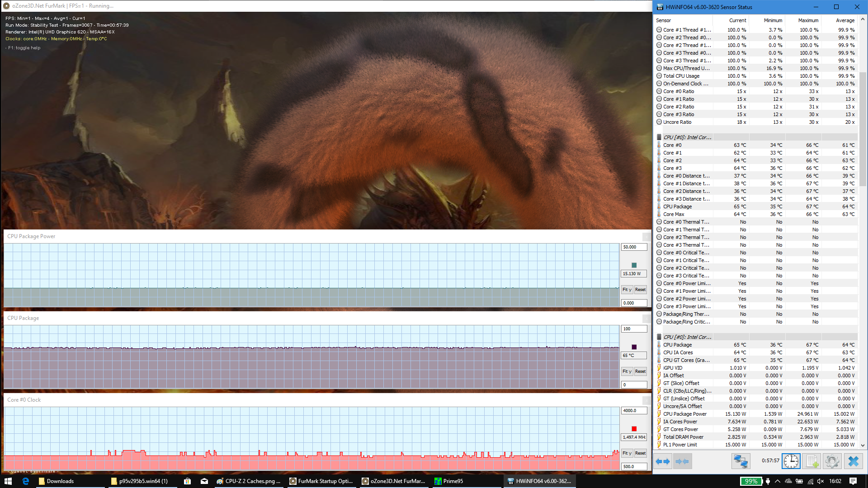Click the 0.000 minimum field of Power graph
The image size is (868, 488).
point(634,303)
